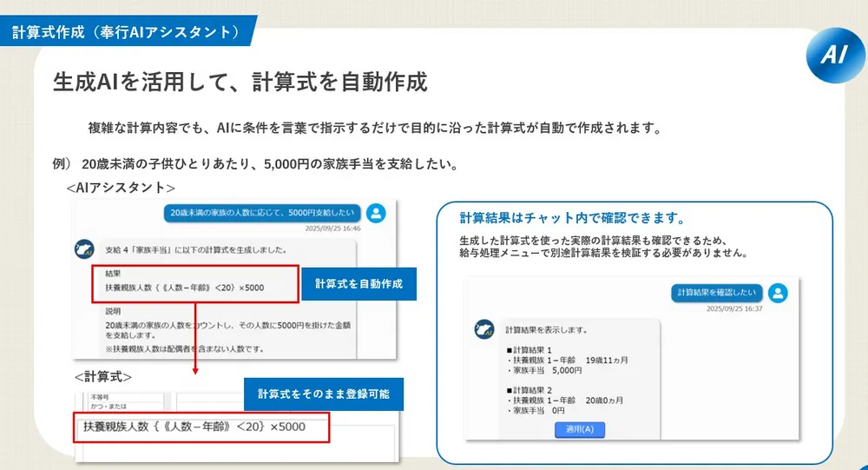The width and height of the screenshot is (868, 470).
Task: Click the かつ・または item in formula editor
Action: click(x=108, y=407)
